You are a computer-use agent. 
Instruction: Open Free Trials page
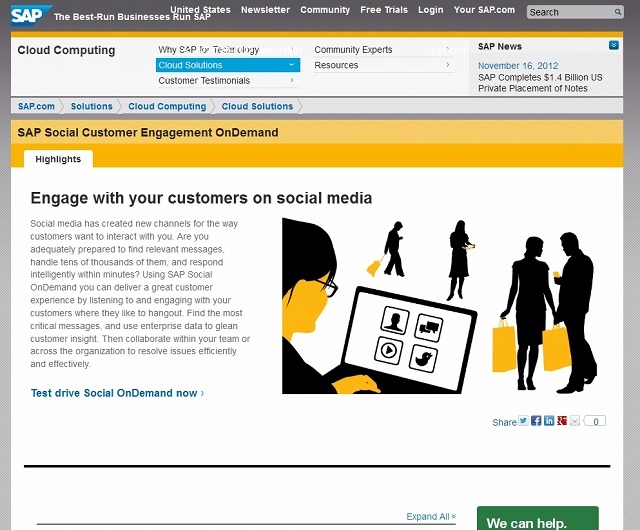384,10
